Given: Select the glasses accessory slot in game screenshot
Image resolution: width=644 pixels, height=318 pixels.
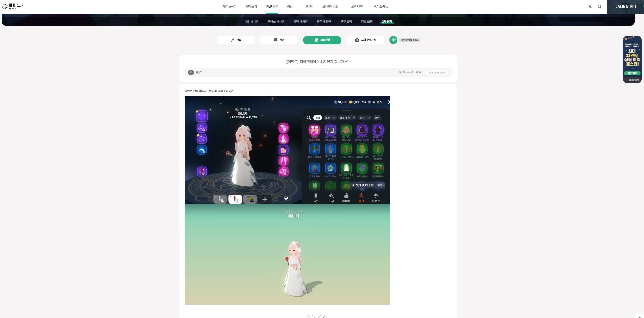Looking at the screenshot, I should tap(202, 128).
